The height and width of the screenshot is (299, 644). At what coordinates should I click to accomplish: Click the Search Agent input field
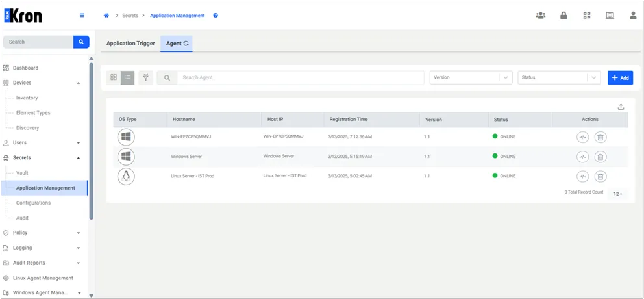tap(301, 78)
